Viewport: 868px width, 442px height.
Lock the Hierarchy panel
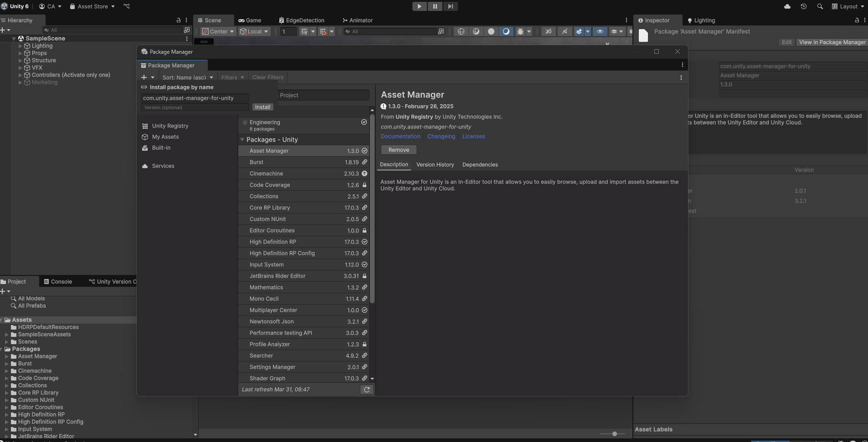179,20
